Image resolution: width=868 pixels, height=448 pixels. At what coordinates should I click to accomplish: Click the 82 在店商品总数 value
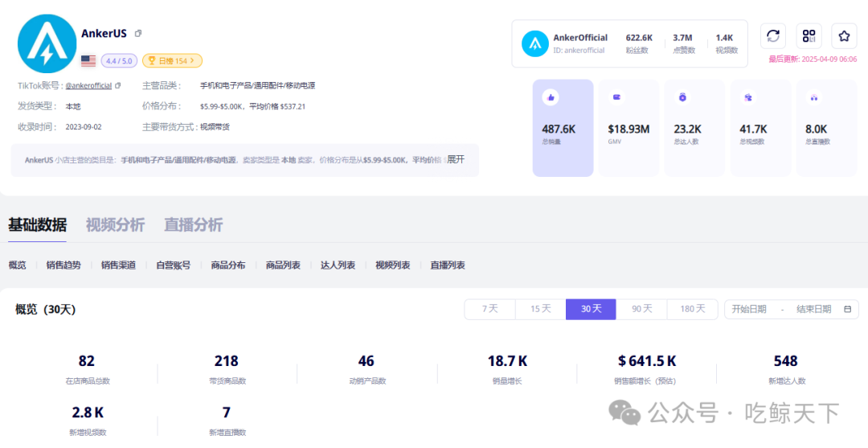(x=86, y=361)
